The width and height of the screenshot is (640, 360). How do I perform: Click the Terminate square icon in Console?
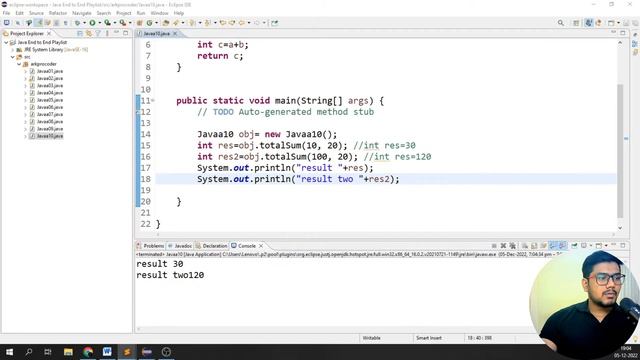pos(494,246)
